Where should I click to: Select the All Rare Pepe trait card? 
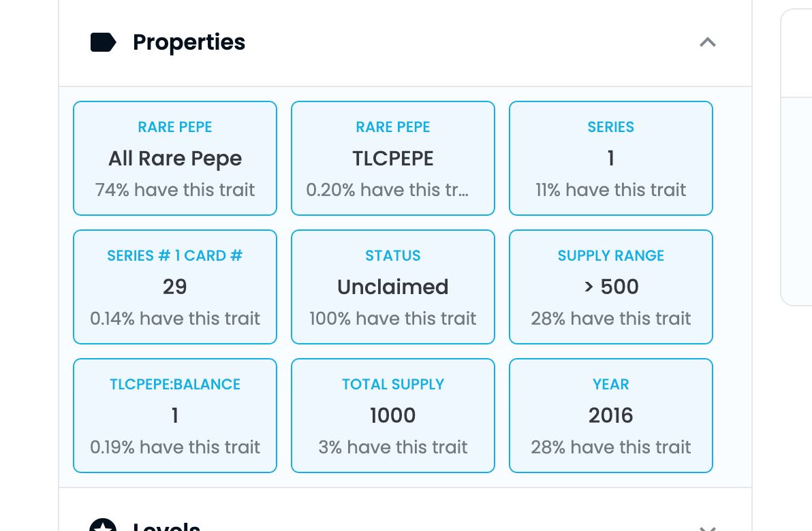(175, 159)
